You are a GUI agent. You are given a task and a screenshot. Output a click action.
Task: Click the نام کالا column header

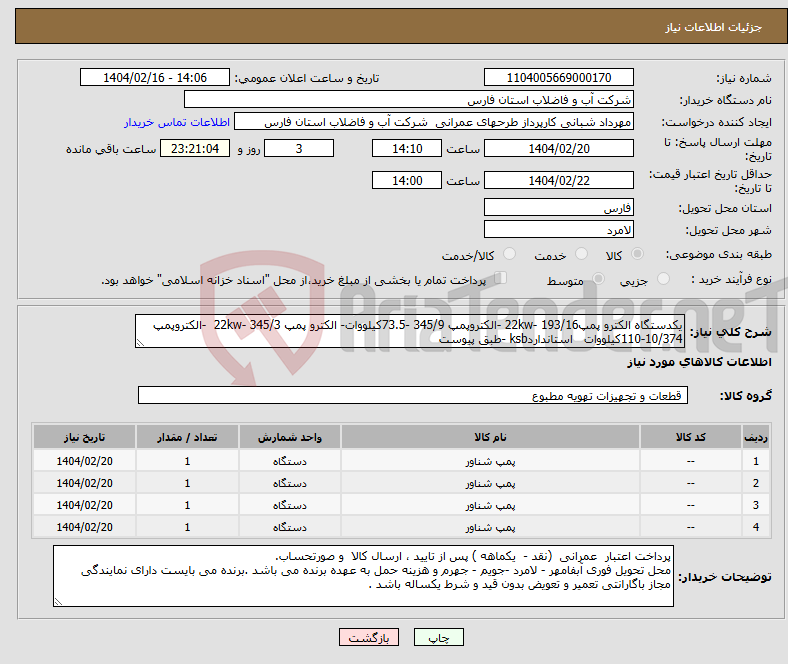coord(490,437)
